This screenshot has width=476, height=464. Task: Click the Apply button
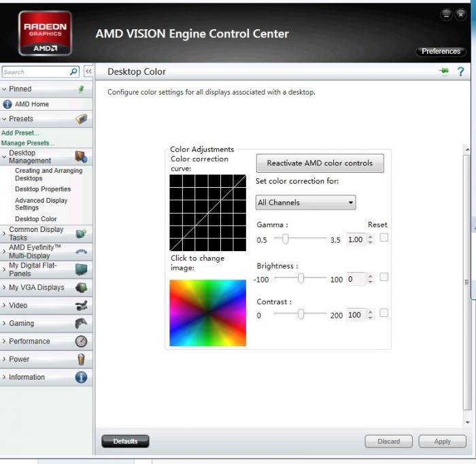click(442, 442)
